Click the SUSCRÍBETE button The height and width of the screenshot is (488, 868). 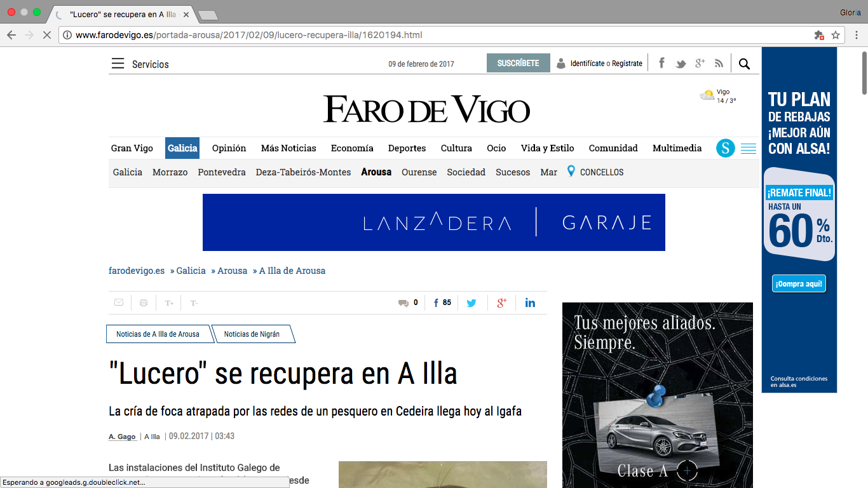click(519, 63)
